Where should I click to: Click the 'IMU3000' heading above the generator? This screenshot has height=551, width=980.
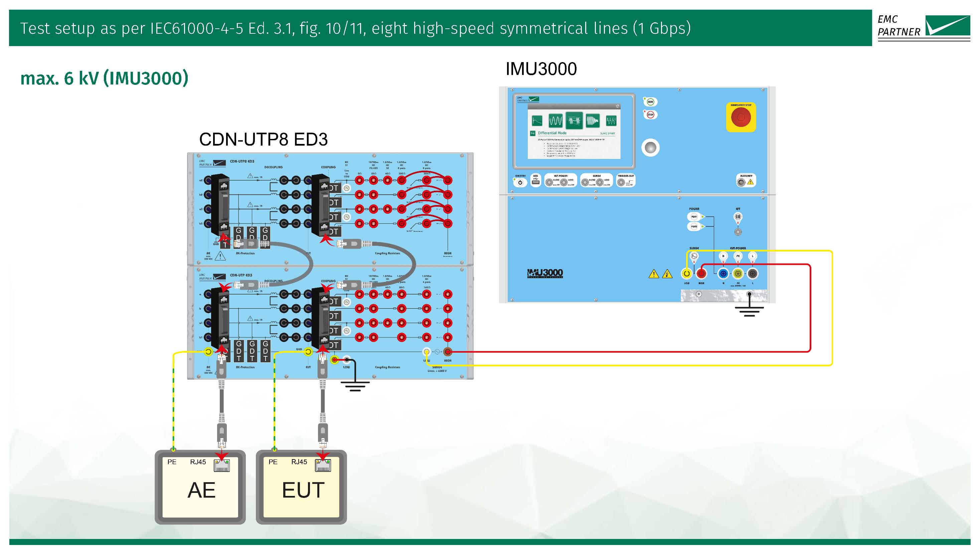point(541,69)
